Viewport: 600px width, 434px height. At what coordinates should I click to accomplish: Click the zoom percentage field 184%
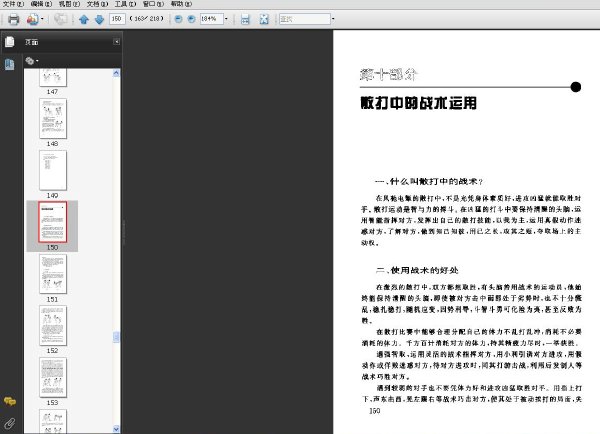tap(212, 19)
